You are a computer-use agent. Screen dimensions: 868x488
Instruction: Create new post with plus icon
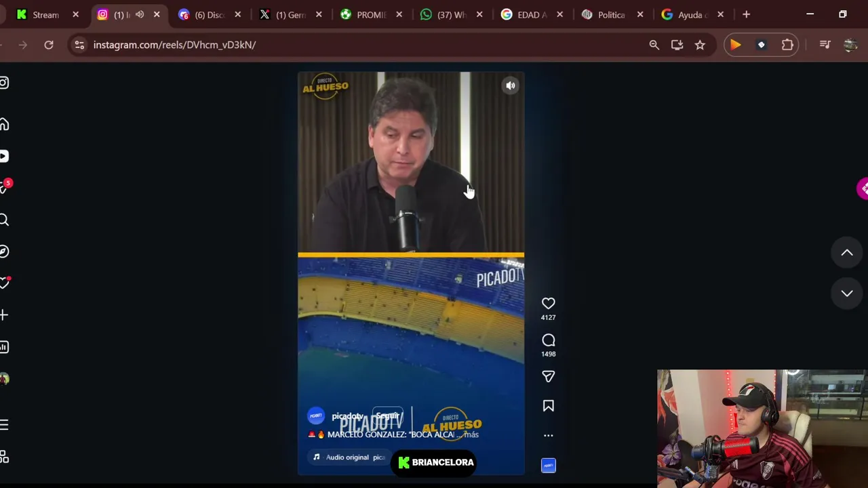coord(4,315)
